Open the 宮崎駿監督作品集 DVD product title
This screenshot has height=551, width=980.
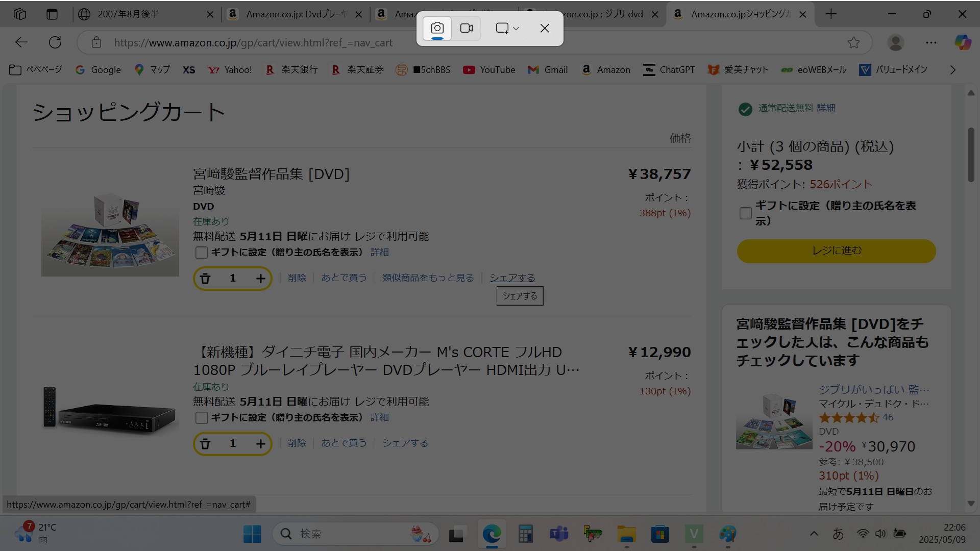tap(271, 174)
